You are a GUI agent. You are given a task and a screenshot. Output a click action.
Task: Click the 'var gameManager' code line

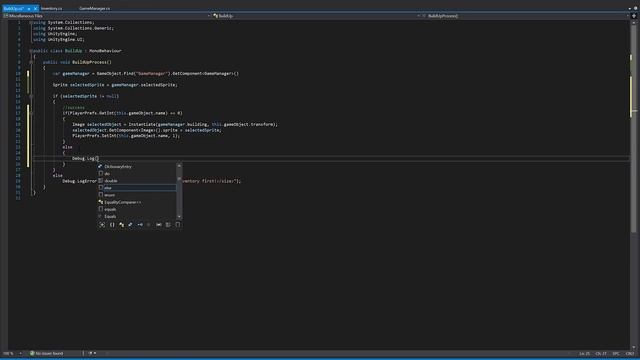(146, 73)
